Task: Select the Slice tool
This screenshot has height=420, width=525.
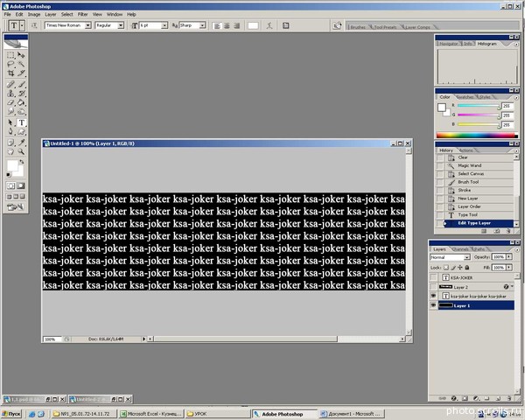Action: point(21,73)
